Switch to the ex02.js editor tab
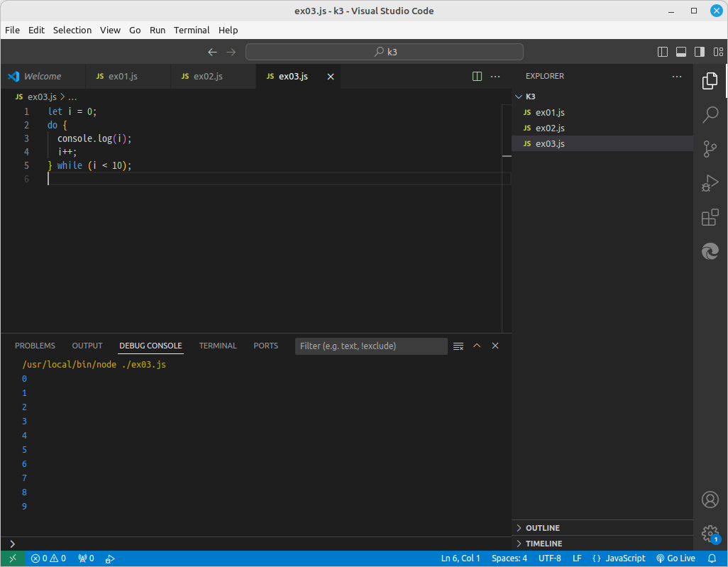728x567 pixels. [x=213, y=77]
